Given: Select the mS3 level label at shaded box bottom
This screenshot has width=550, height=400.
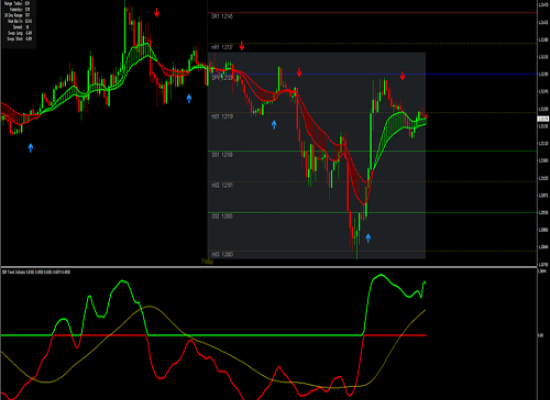Looking at the screenshot, I should [222, 254].
